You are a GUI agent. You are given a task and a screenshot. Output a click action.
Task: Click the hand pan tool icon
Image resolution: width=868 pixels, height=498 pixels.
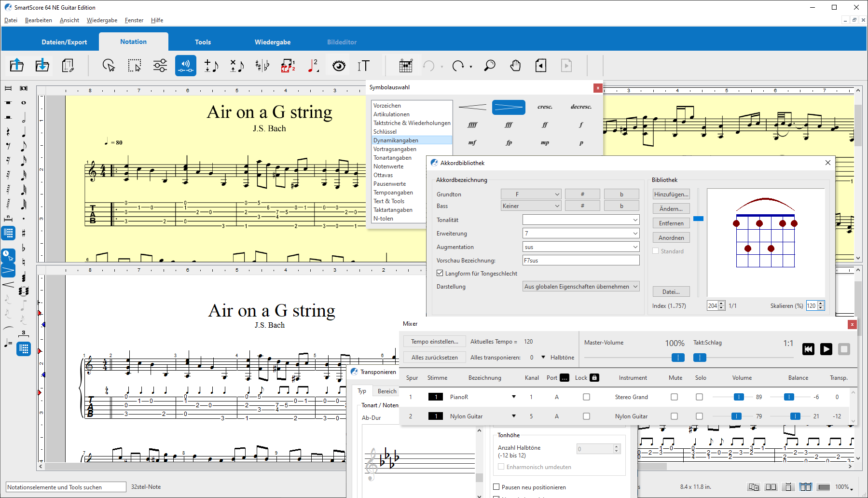(x=515, y=66)
